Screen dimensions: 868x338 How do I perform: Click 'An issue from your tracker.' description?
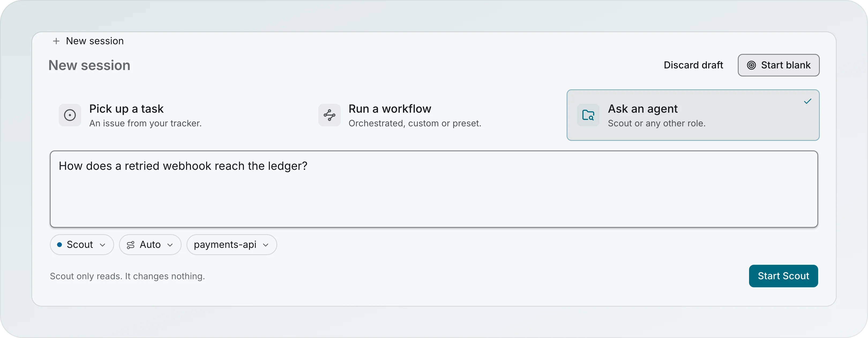pos(145,123)
